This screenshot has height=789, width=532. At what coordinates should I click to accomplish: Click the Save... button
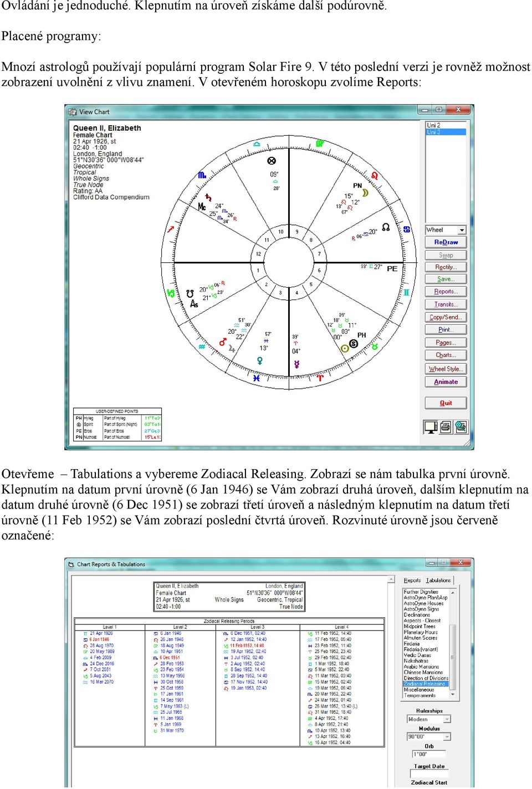coord(446,279)
